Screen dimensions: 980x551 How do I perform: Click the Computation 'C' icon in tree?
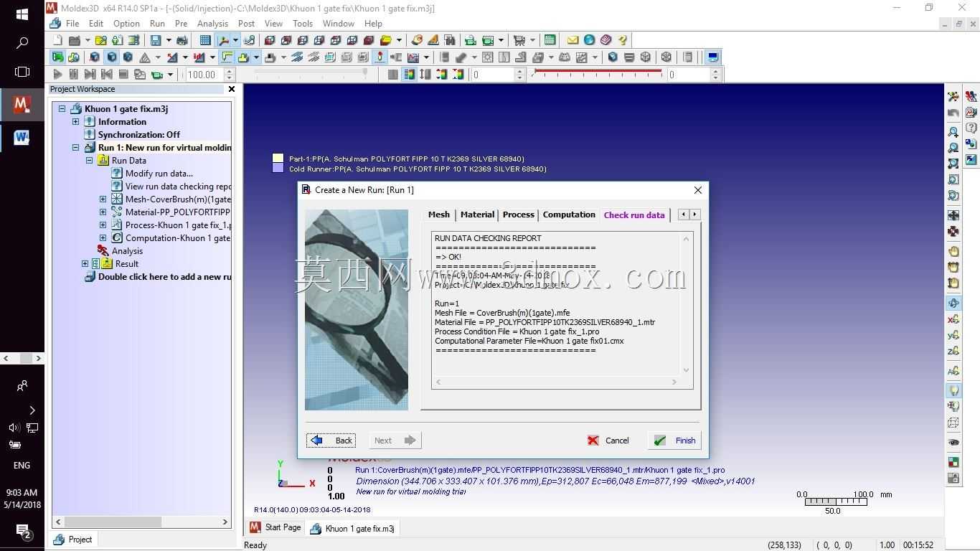coord(116,238)
